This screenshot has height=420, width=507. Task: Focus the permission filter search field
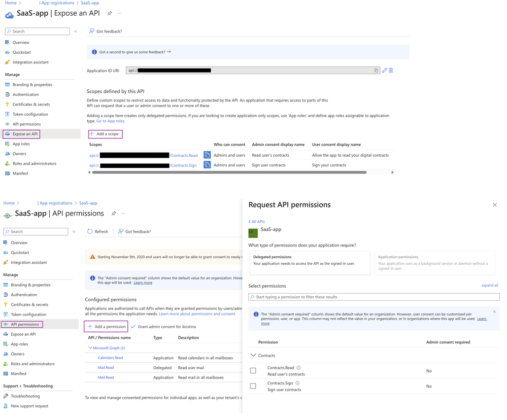(374, 297)
